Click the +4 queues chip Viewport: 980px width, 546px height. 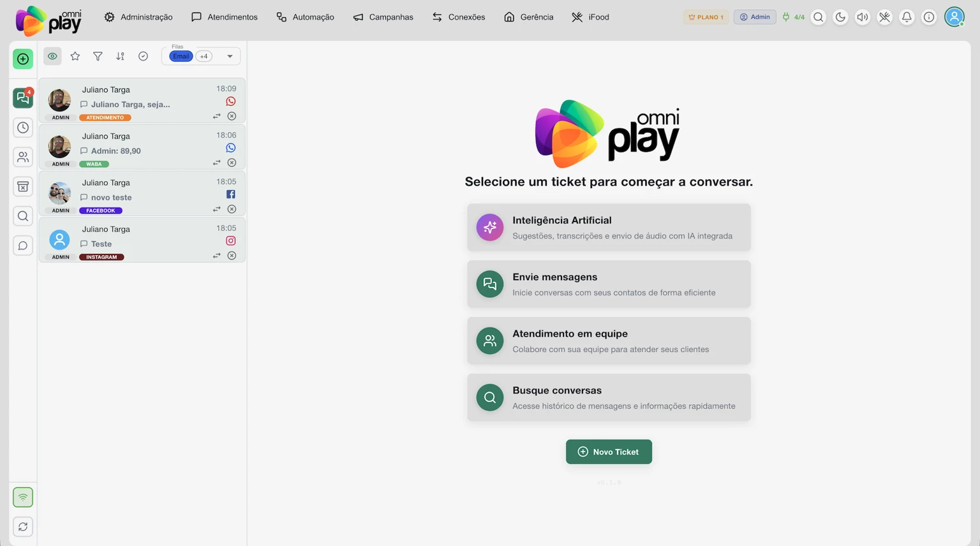[204, 56]
